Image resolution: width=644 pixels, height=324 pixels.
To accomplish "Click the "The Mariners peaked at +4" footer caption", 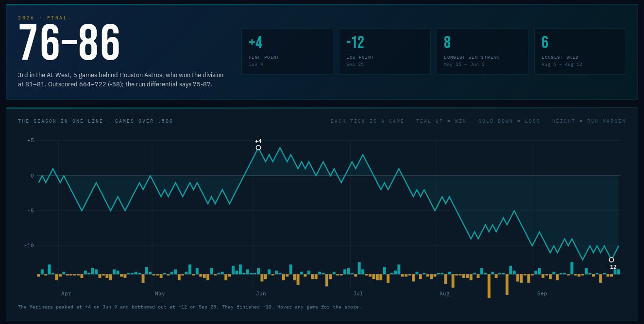I will click(x=190, y=307).
